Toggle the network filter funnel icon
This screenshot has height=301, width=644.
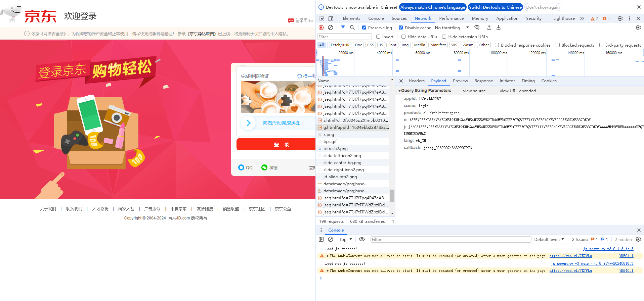pyautogui.click(x=343, y=28)
